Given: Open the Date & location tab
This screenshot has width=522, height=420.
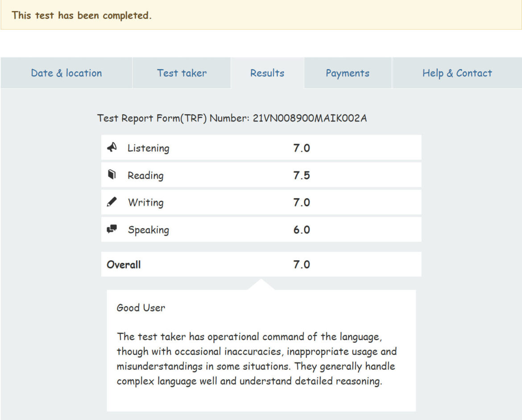Looking at the screenshot, I should click(66, 73).
